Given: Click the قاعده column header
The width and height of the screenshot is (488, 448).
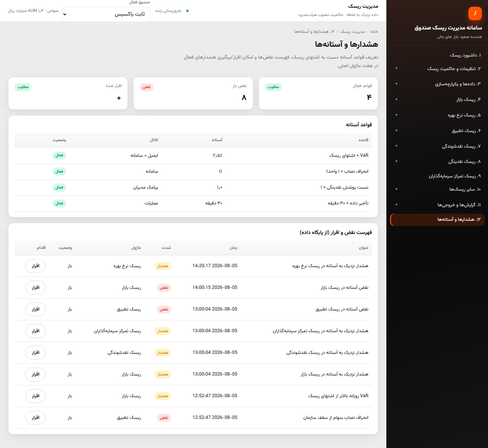Looking at the screenshot, I should (x=364, y=140).
